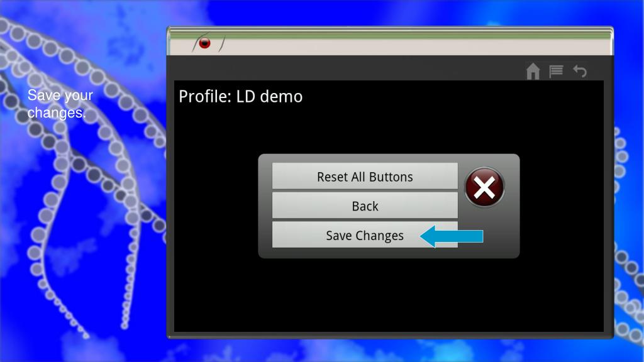This screenshot has height=362, width=644.
Task: Tap the back arrow icon in toolbar
Action: pyautogui.click(x=580, y=72)
